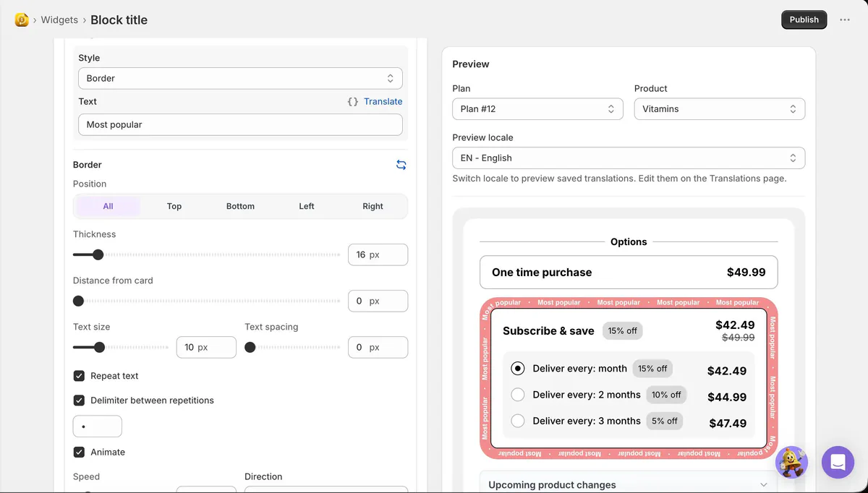Click the Translate link
The height and width of the screenshot is (493, 868).
383,102
